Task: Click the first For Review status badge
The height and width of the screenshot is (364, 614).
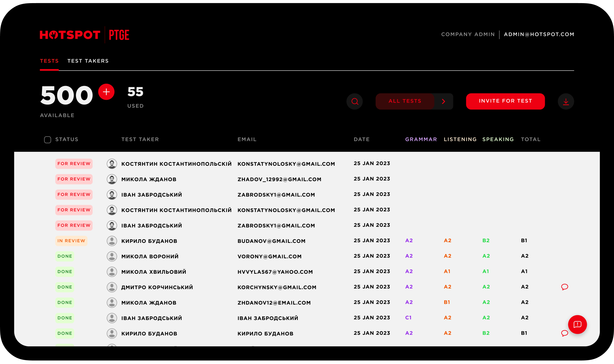Action: (74, 164)
